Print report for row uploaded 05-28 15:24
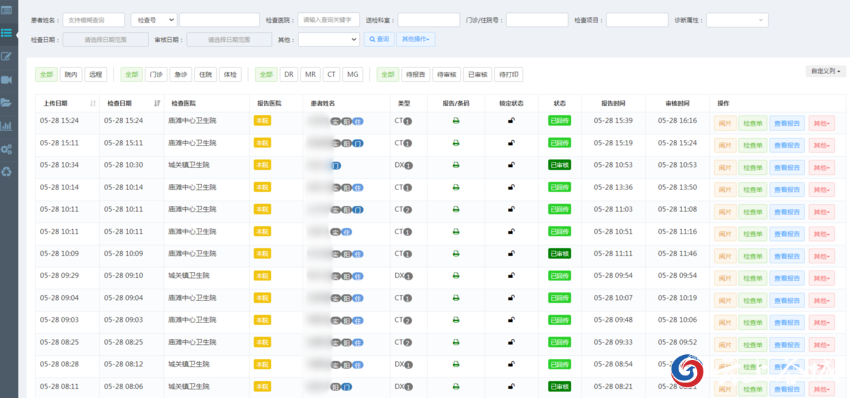Screen dimensions: 850x398 456,121
